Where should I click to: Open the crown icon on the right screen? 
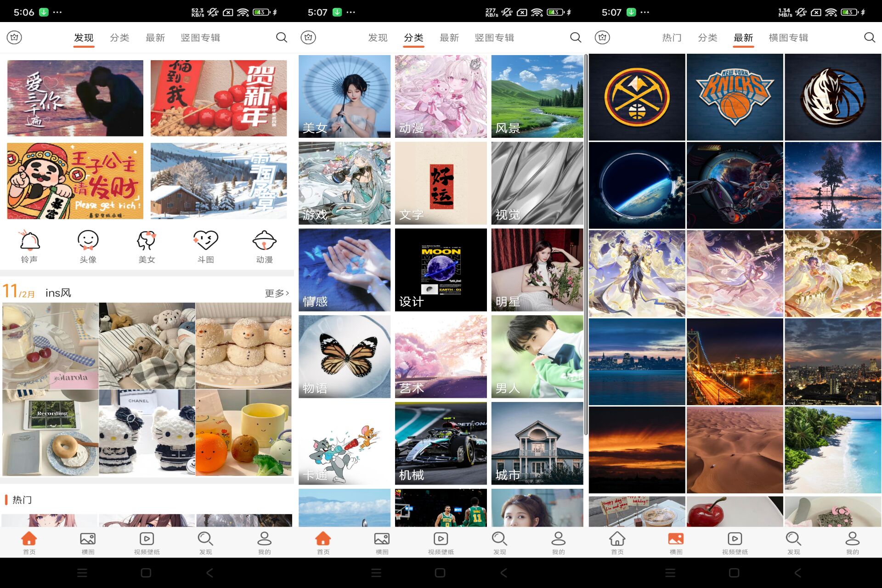[x=602, y=38]
